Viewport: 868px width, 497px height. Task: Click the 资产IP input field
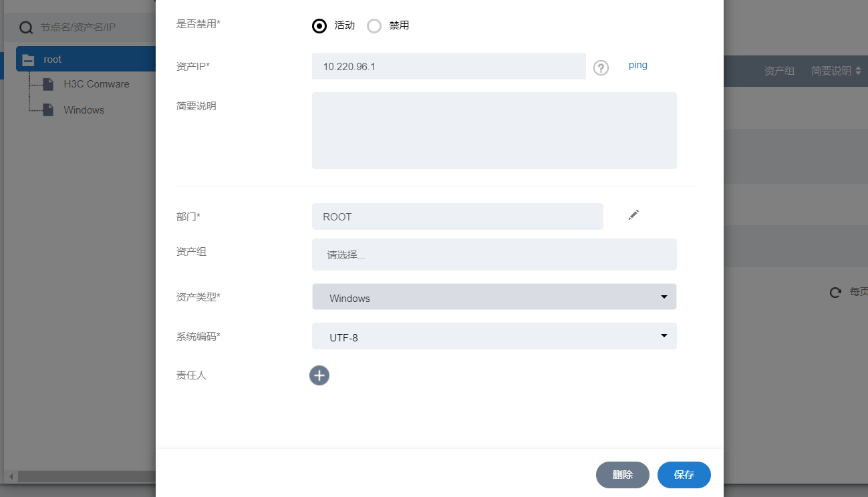click(x=448, y=67)
